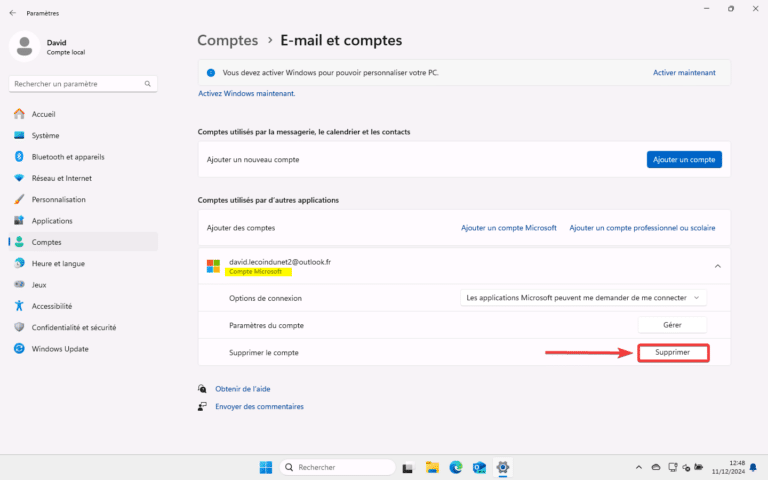Click the Microsoft logo beside the outlook account
The image size is (768, 480).
click(213, 266)
